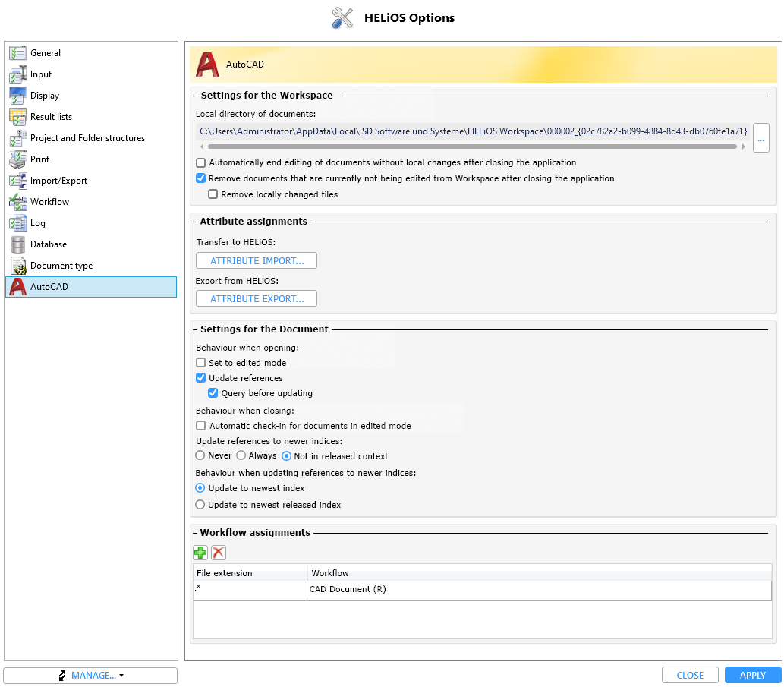
Task: Click the Input category icon
Action: click(x=17, y=74)
